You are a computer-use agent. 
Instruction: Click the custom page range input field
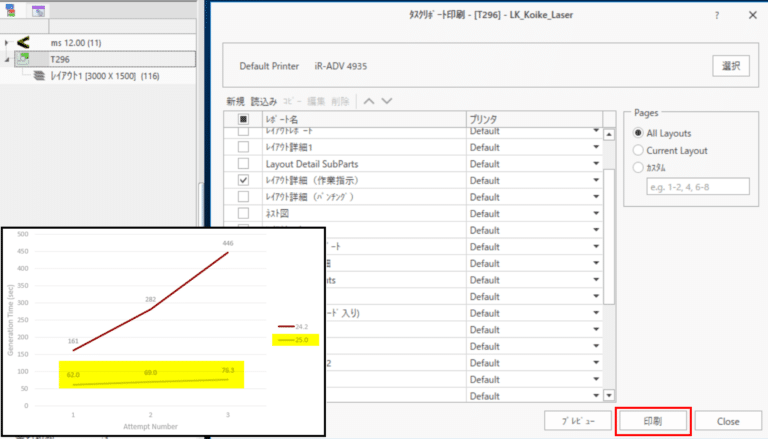coord(697,186)
